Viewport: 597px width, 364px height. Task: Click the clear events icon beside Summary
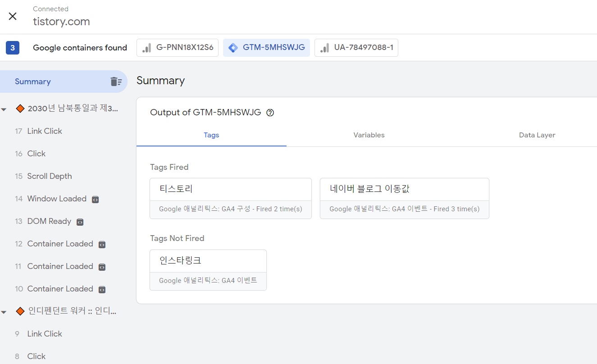[x=116, y=82]
